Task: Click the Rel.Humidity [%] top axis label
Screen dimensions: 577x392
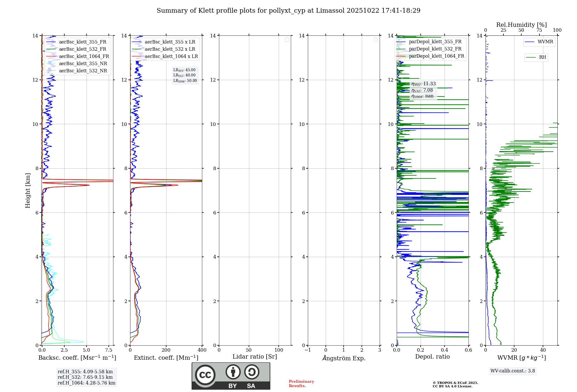Action: tap(521, 25)
